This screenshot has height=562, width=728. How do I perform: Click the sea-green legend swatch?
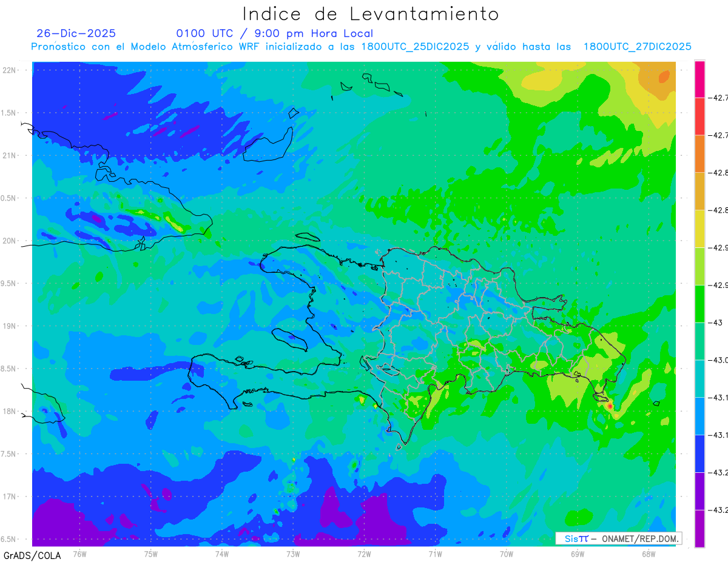pos(699,341)
